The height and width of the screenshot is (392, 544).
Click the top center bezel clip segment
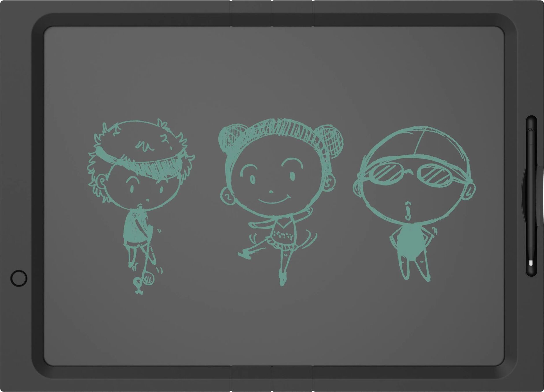pos(271,14)
